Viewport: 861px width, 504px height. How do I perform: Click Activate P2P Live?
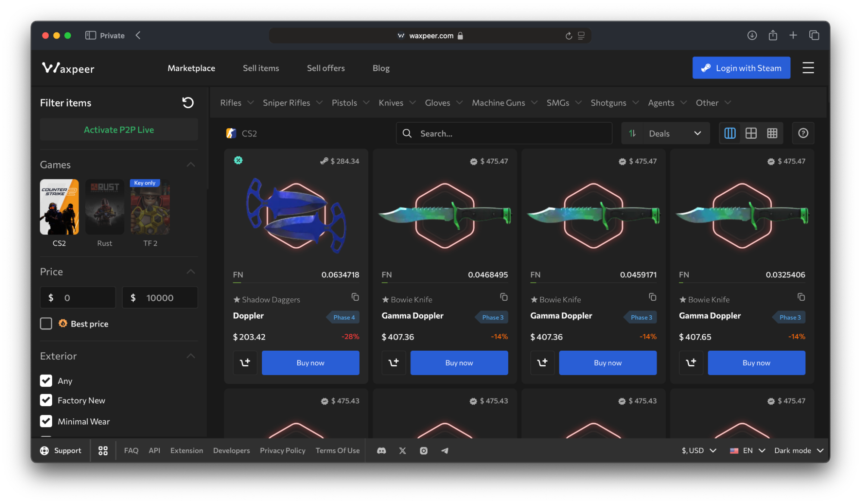coord(119,130)
